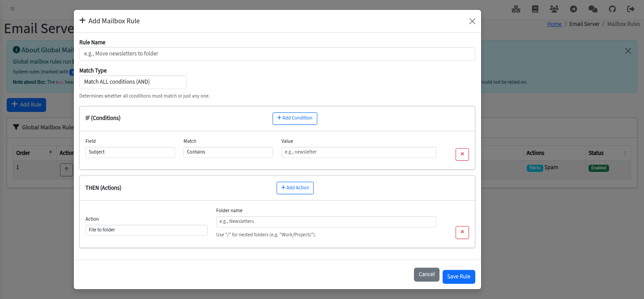Toggle the hamburger sidebar menu
644x299 pixels.
13,9
